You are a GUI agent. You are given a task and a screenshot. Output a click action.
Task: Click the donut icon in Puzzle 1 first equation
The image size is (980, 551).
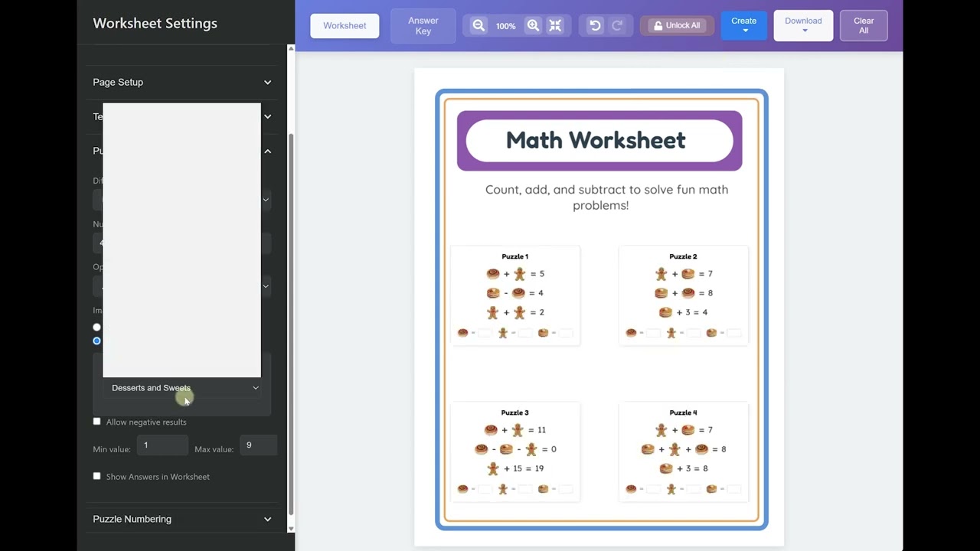[493, 273]
